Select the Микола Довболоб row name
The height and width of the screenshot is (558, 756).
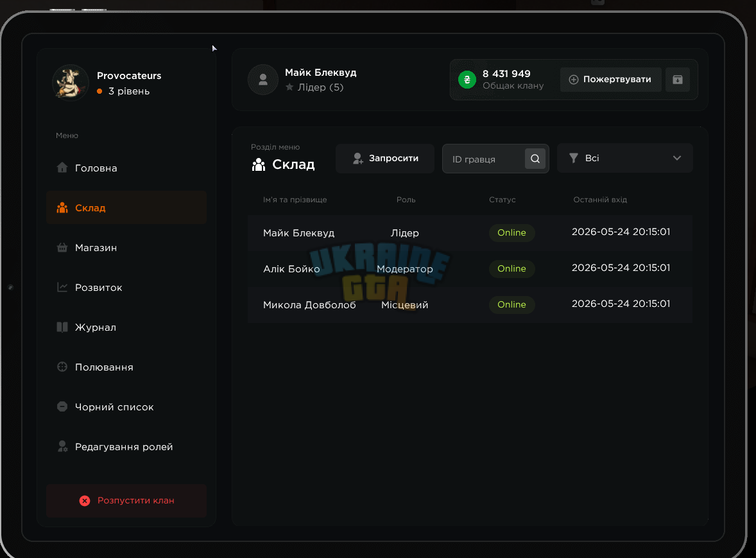(x=309, y=305)
